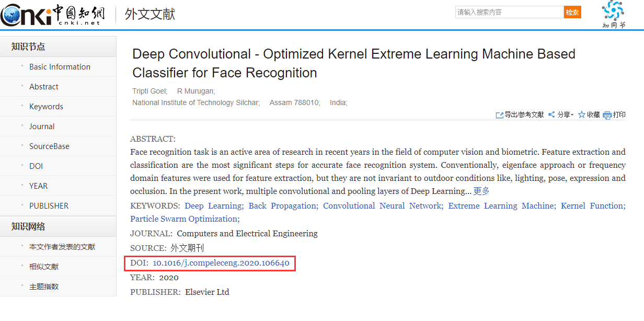644x321 pixels.
Task: Click the Extreme Learning Machine keyword
Action: [x=502, y=206]
